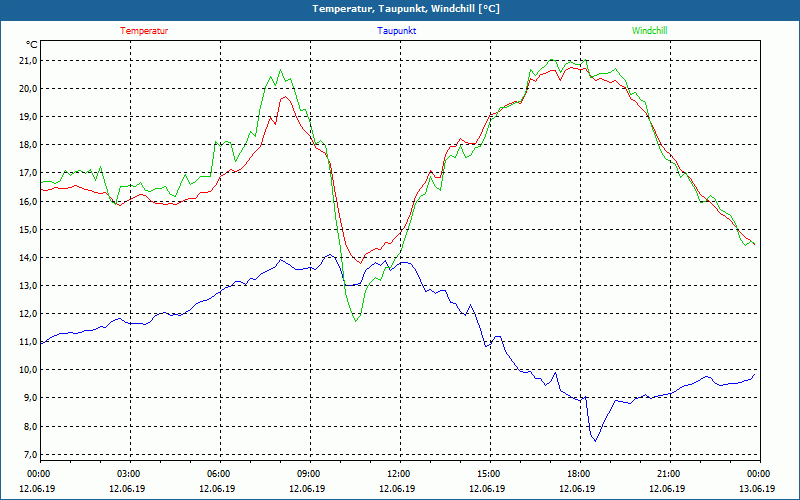
Task: Click the '06:00' time axis label
Action: pos(218,474)
